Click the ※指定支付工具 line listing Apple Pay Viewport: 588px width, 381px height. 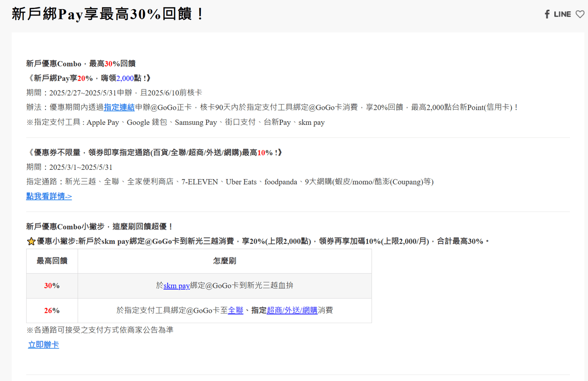[175, 123]
